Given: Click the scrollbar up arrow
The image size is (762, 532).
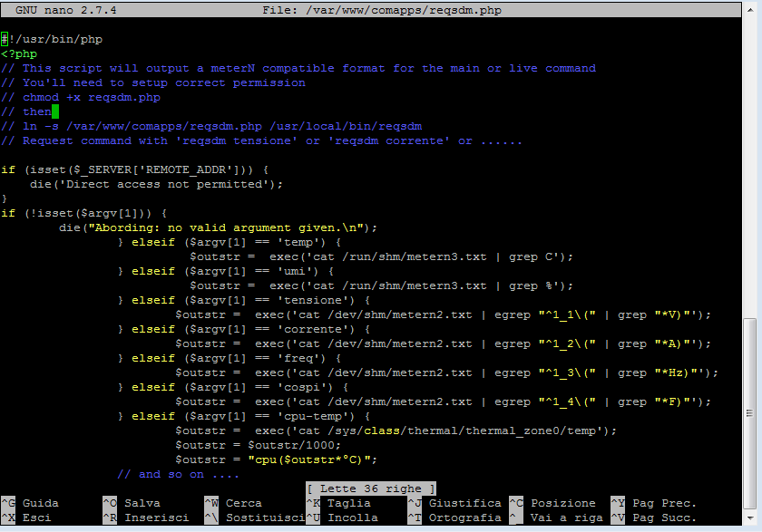Looking at the screenshot, I should (751, 9).
